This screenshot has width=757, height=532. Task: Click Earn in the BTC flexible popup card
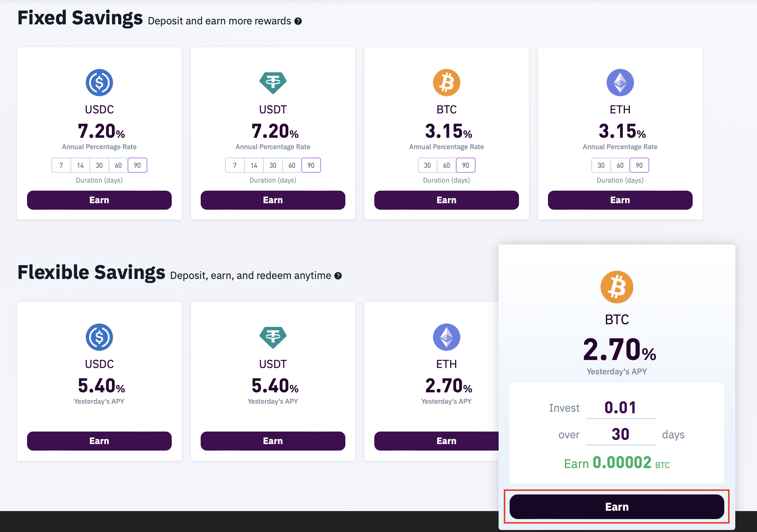pos(617,507)
